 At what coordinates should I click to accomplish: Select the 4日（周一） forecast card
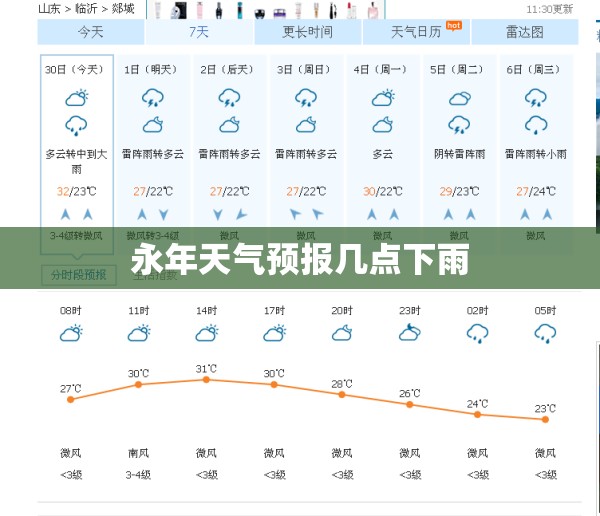(x=383, y=155)
